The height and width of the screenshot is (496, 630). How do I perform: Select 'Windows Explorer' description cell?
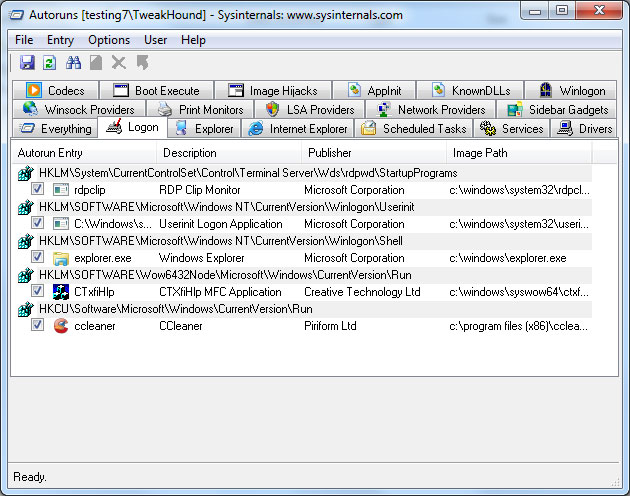(202, 258)
